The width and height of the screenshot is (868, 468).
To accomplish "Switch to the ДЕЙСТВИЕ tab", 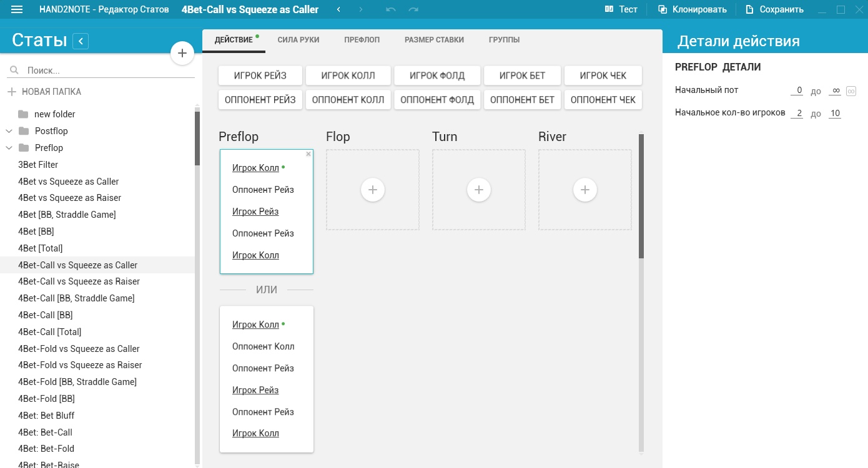I will pyautogui.click(x=234, y=40).
